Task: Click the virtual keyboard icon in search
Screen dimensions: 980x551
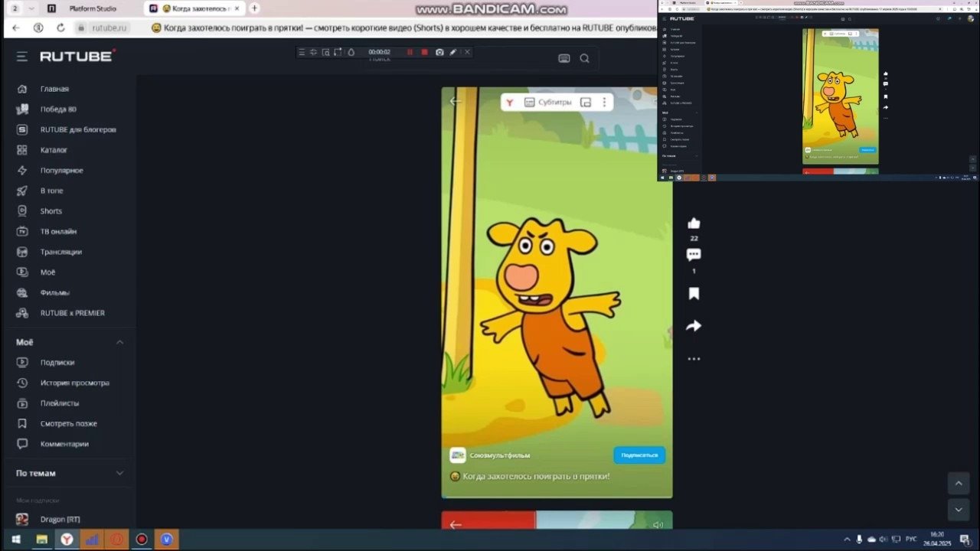Action: tap(564, 58)
